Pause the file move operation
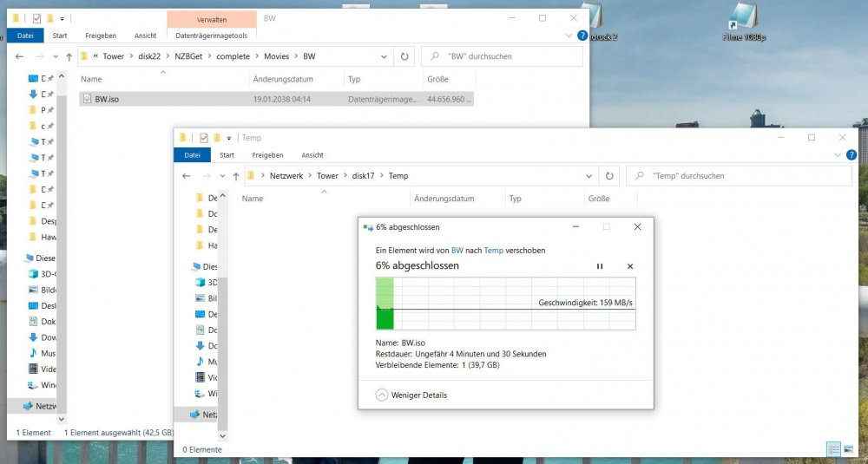Screen dimensions: 868x464 tap(600, 266)
